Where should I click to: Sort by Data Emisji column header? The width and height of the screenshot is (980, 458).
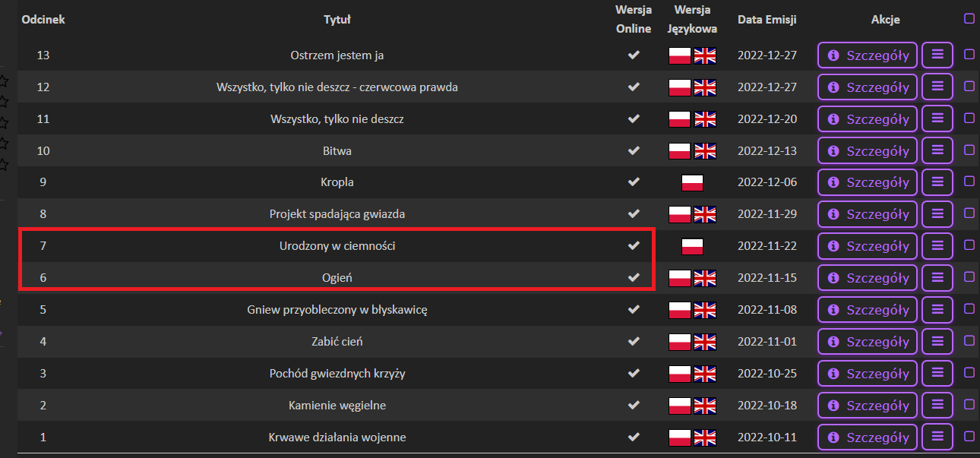point(767,20)
